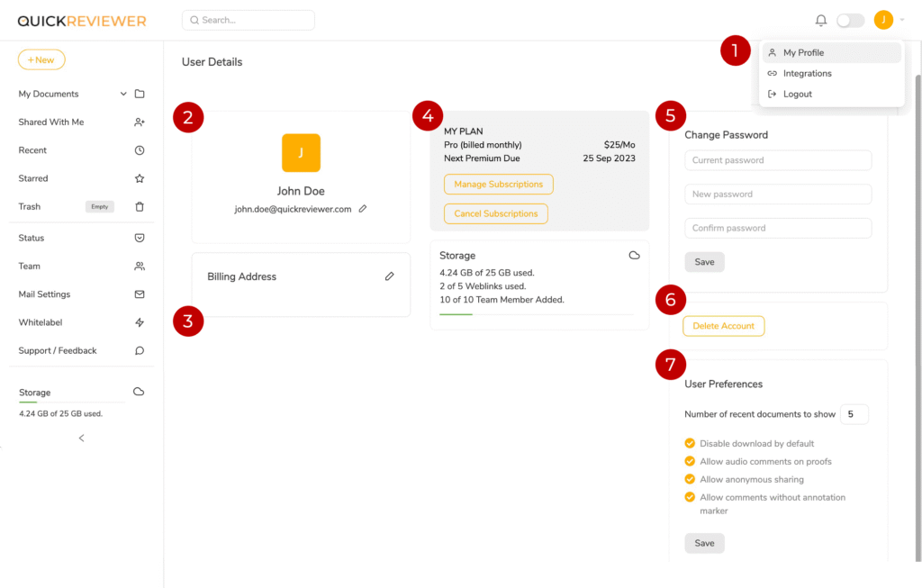Click the Manage Subscriptions button
Viewport: 922px width, 588px height.
498,185
